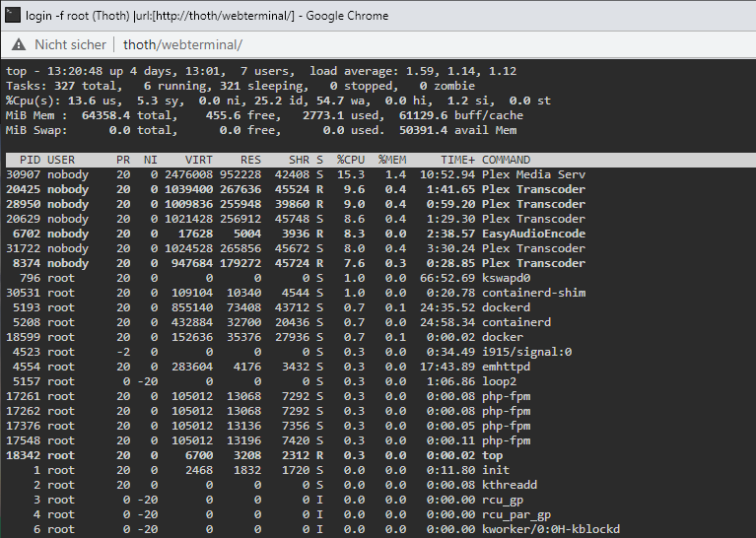Click the kthreadd command name
The height and width of the screenshot is (538, 756).
pyautogui.click(x=510, y=485)
